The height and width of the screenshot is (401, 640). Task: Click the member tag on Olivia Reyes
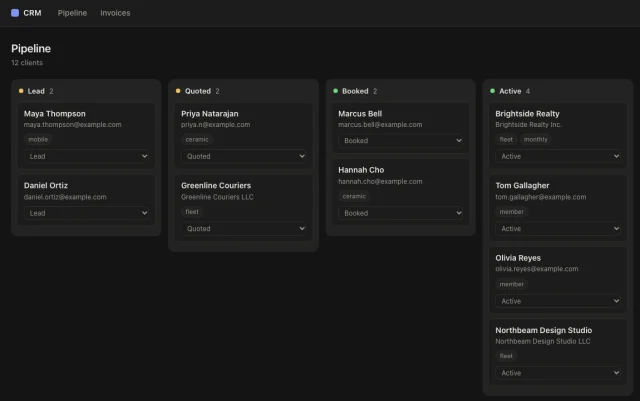click(x=511, y=284)
